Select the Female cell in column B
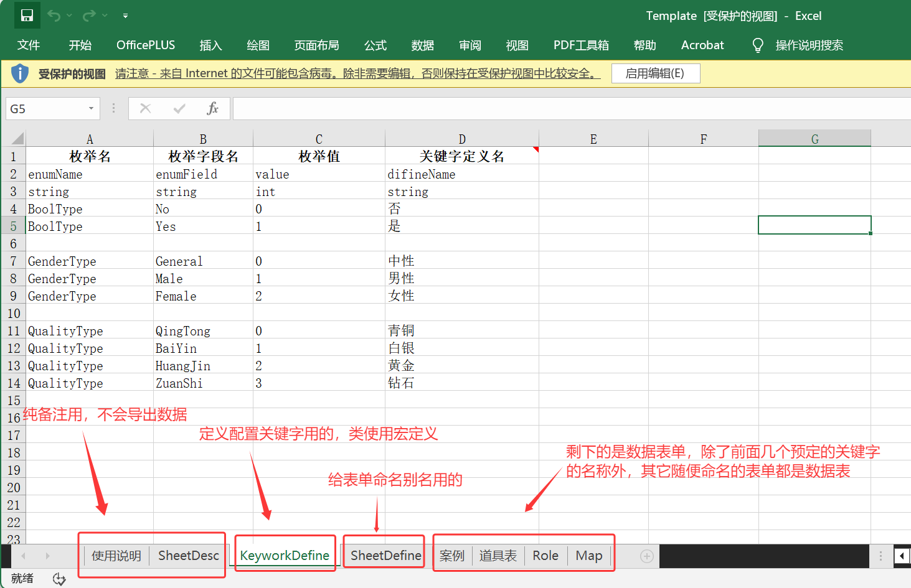 click(x=203, y=296)
